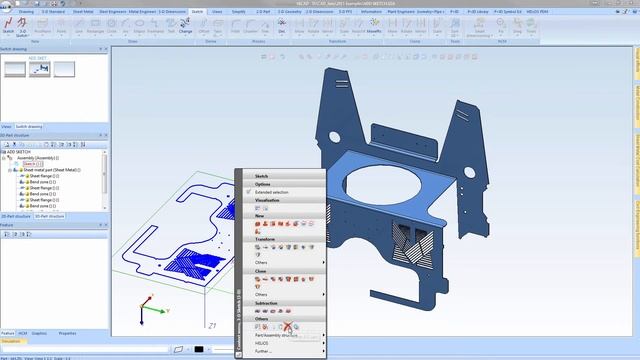Open the HCM tab at panel bottom
This screenshot has height=360, width=640.
[22, 333]
